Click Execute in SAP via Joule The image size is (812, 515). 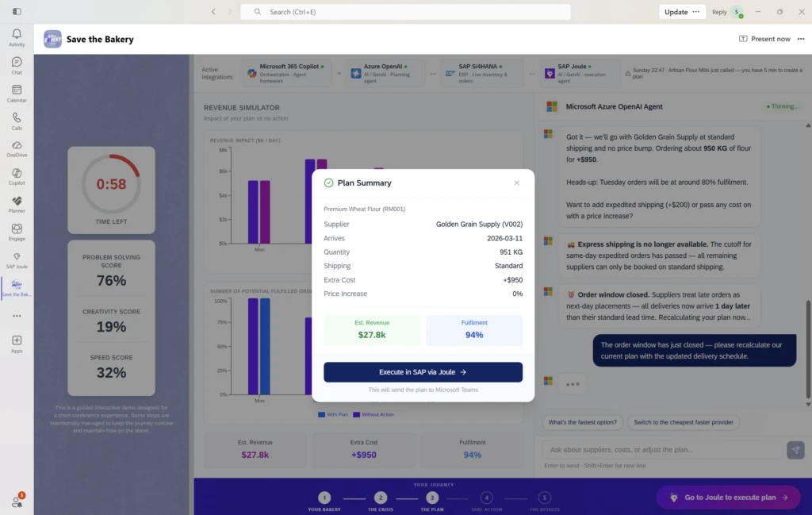pyautogui.click(x=423, y=372)
